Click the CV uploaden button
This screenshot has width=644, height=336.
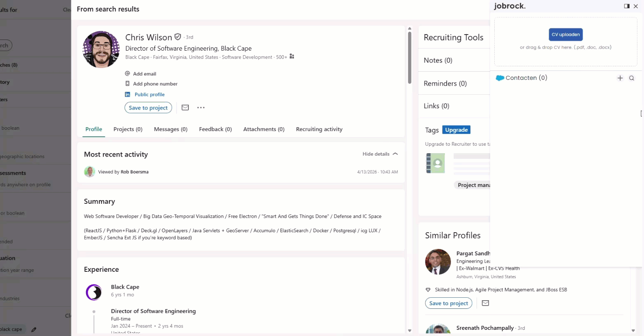pos(566,35)
